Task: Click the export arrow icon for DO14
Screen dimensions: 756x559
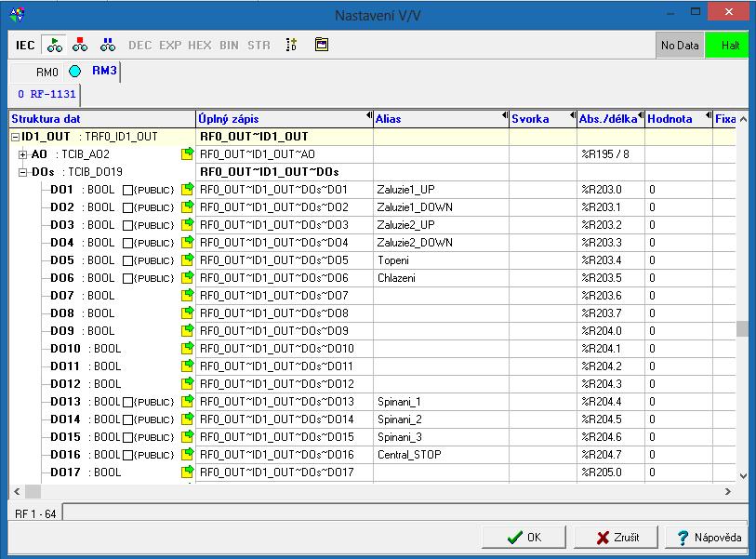Action: click(188, 419)
